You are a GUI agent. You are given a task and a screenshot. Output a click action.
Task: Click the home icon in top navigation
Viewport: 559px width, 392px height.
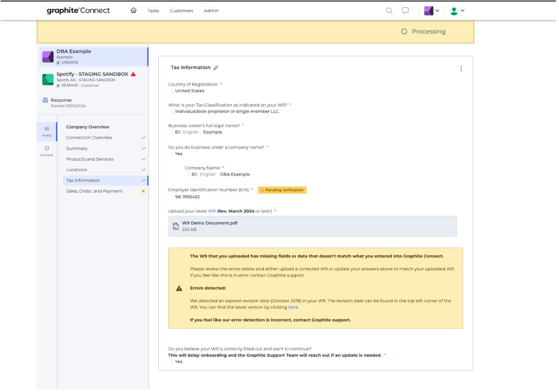[133, 11]
